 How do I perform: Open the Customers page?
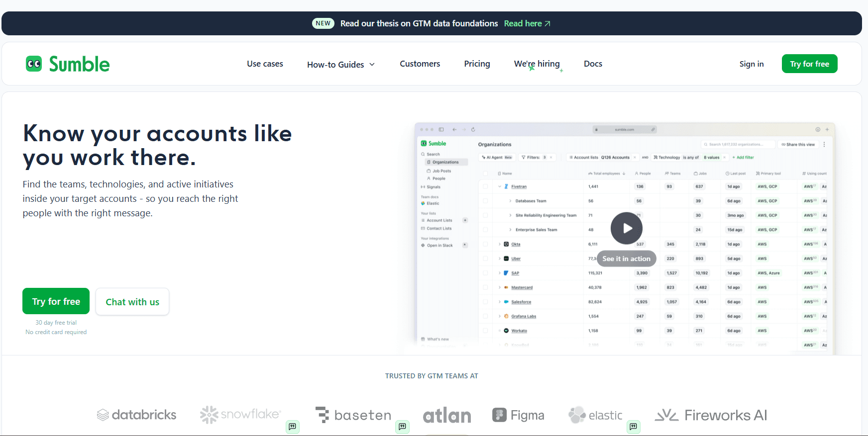tap(420, 64)
